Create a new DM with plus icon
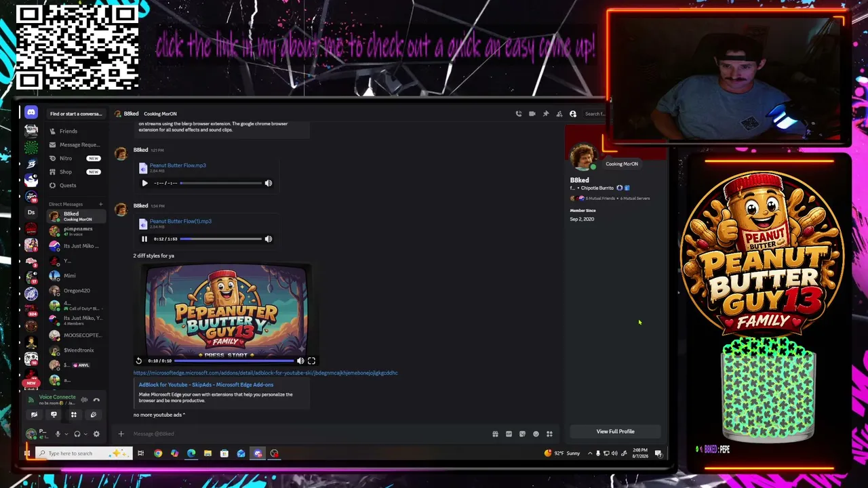Image resolution: width=868 pixels, height=488 pixels. [100, 204]
